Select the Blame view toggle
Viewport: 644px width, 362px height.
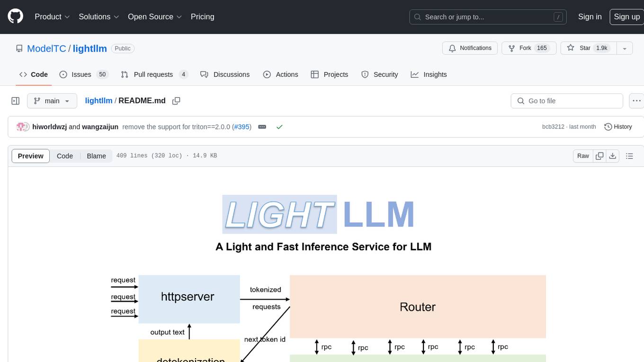(x=96, y=156)
